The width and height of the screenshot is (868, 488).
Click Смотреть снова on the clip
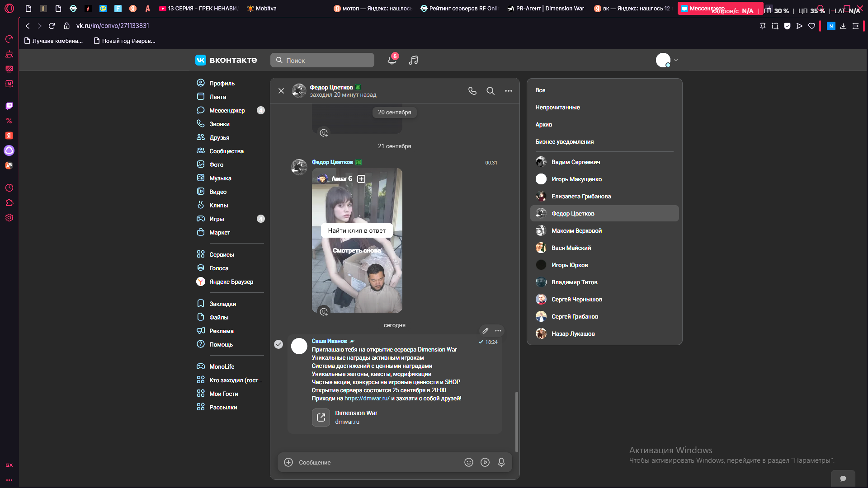[x=357, y=250]
